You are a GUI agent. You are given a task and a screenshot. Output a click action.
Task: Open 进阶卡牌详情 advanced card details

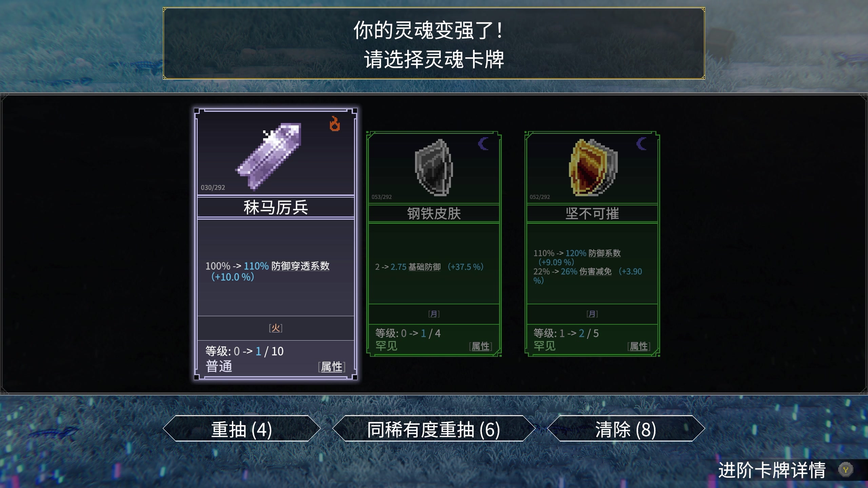point(772,470)
